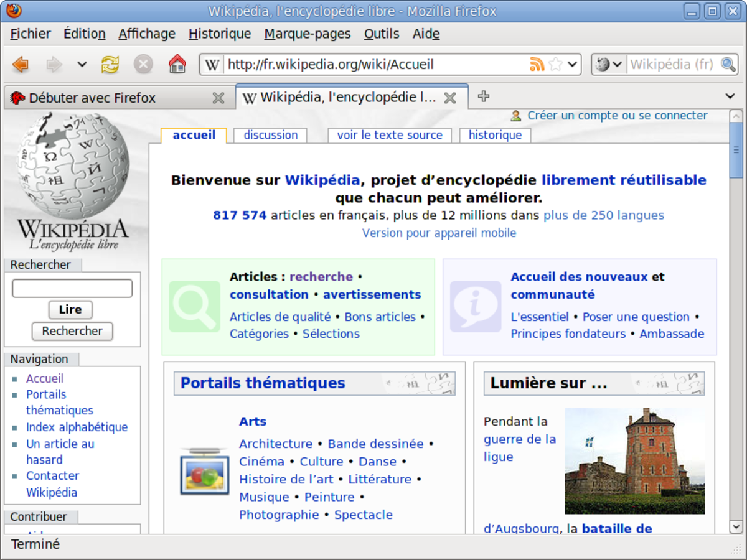
Task: Close the Wikipédia tab
Action: [450, 98]
